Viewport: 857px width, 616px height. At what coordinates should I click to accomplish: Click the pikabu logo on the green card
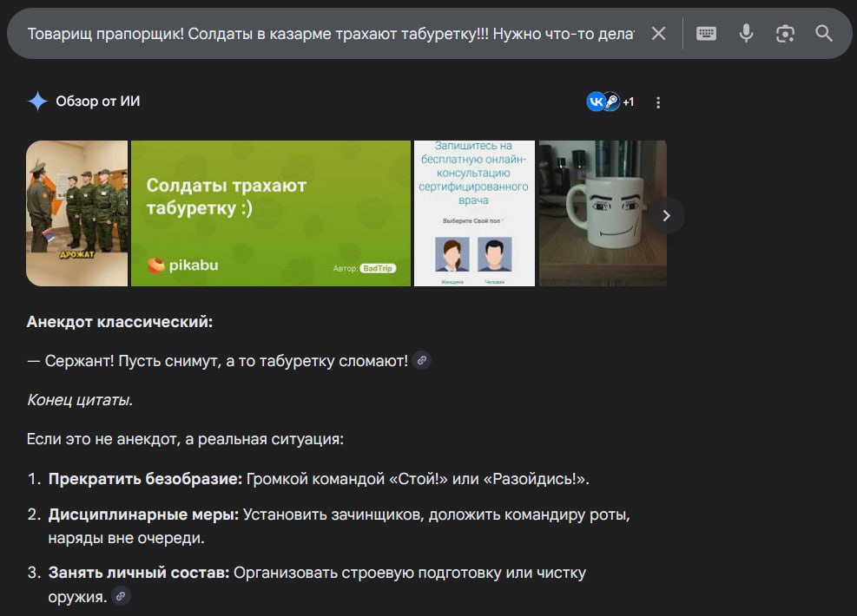point(181,265)
